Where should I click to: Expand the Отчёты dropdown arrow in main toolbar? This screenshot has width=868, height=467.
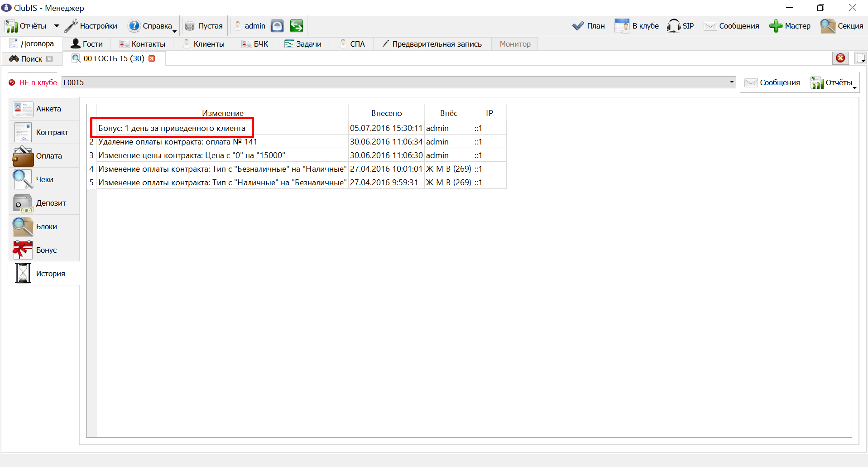[57, 26]
